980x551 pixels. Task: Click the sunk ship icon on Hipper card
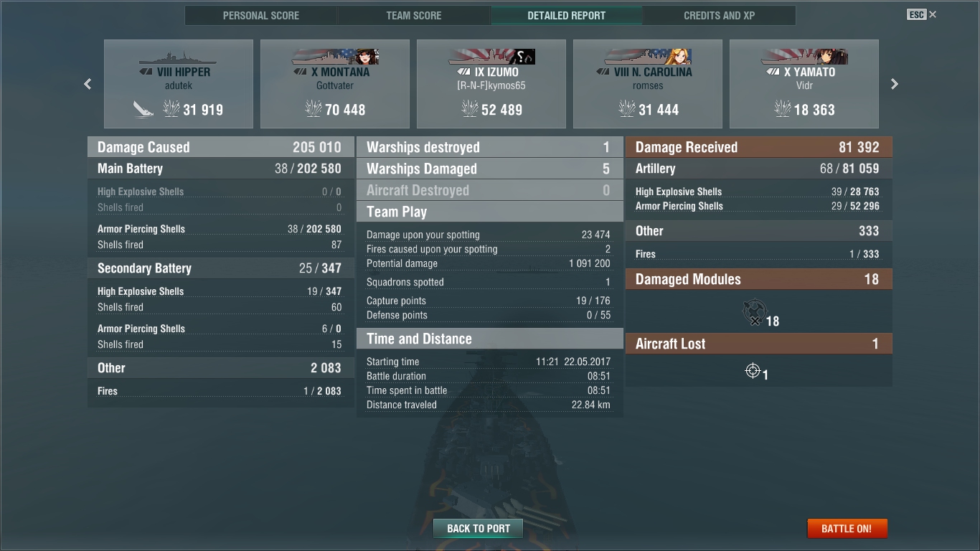click(x=143, y=109)
